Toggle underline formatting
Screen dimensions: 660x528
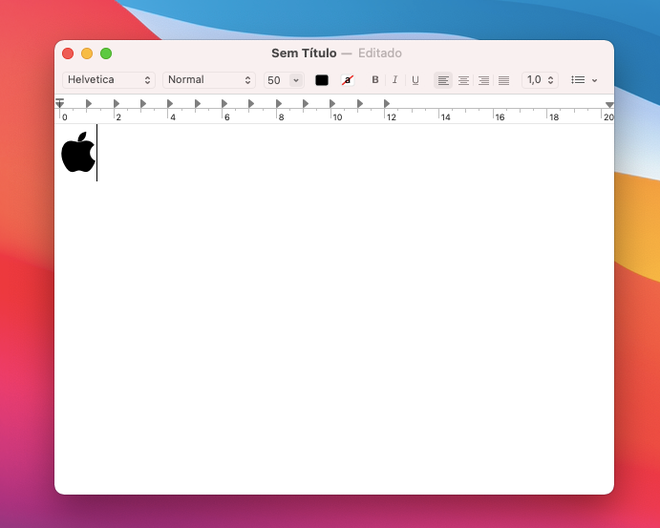point(415,80)
